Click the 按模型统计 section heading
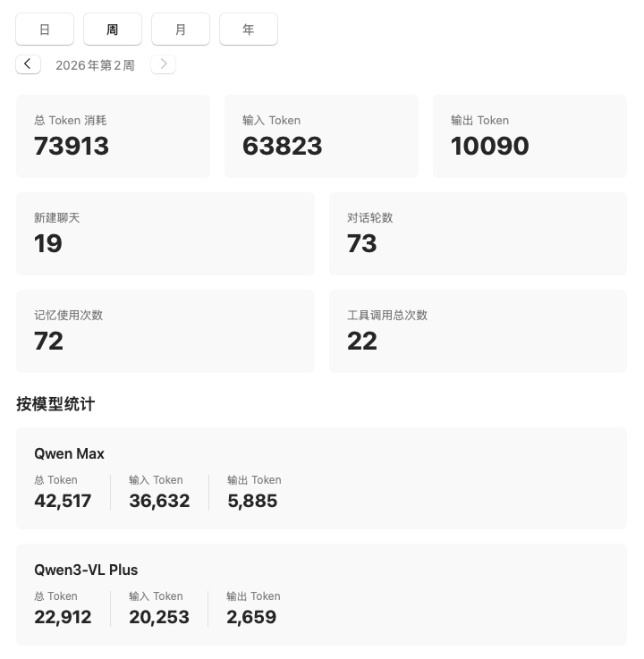The image size is (644, 659). [55, 404]
